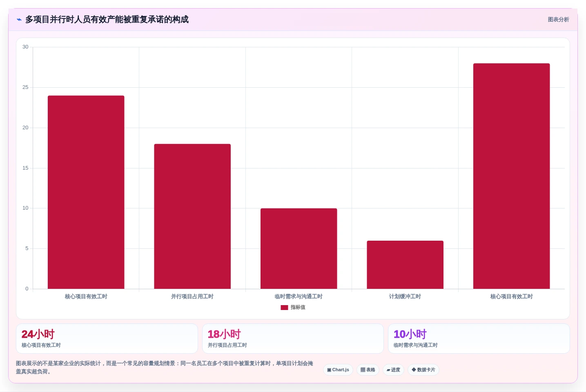Click the Chart.js chip
The height and width of the screenshot is (392, 586).
[x=338, y=370]
